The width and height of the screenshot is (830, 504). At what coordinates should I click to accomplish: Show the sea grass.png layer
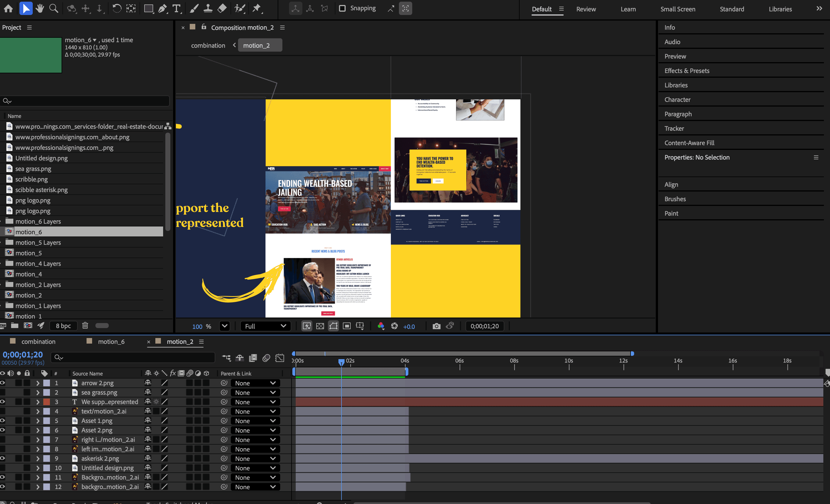tap(3, 392)
